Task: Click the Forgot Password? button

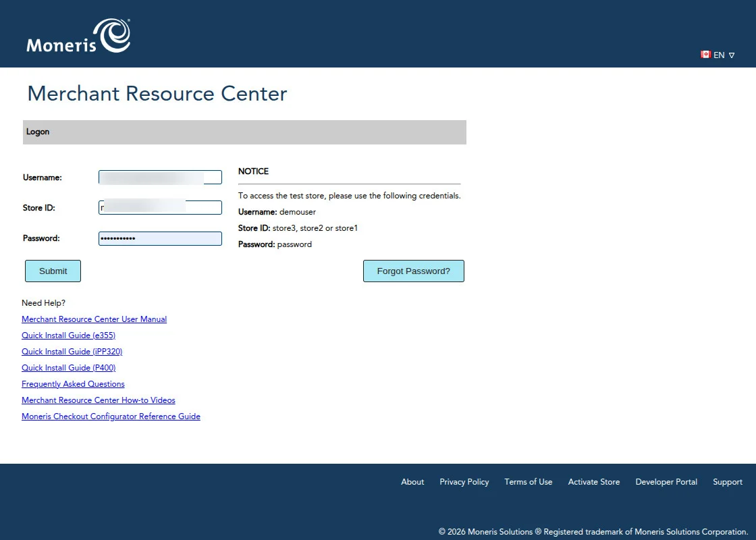Action: coord(414,271)
